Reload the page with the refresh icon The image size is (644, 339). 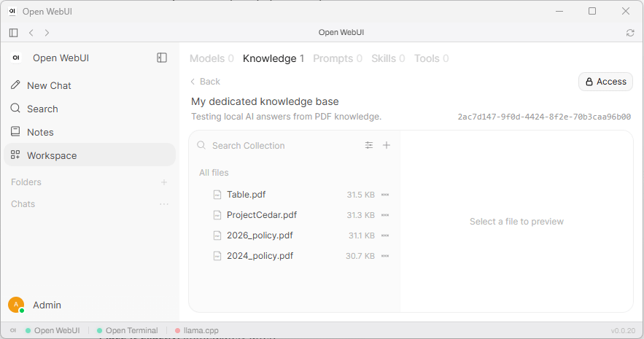630,33
